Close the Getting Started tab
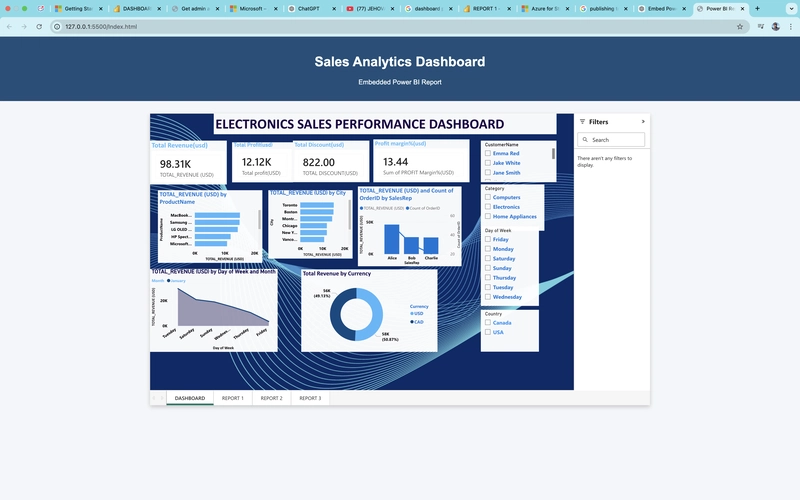 pyautogui.click(x=101, y=9)
